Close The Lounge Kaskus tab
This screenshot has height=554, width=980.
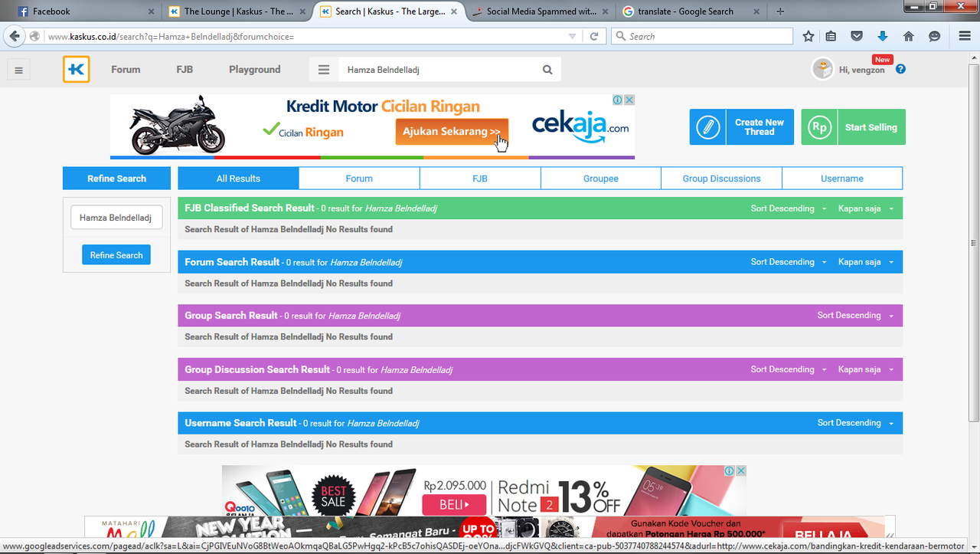tap(302, 11)
